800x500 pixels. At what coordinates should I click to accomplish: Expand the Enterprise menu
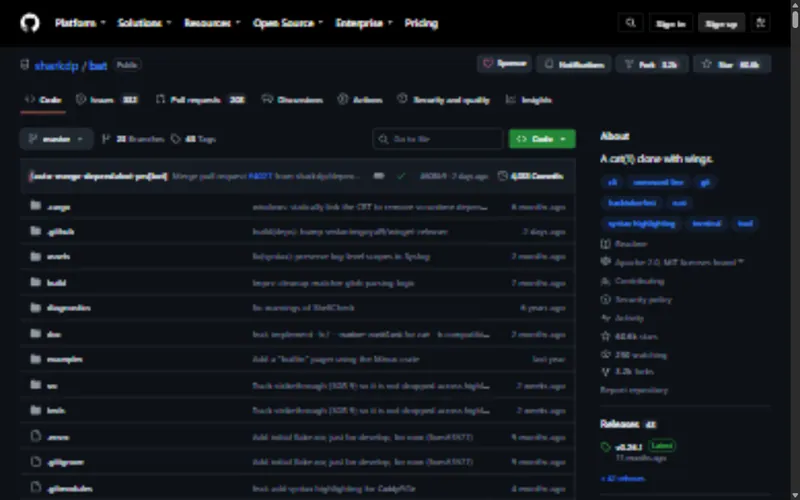(364, 23)
